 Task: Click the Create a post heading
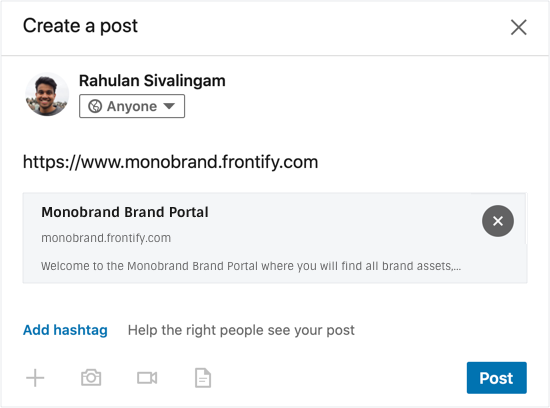pyautogui.click(x=80, y=26)
